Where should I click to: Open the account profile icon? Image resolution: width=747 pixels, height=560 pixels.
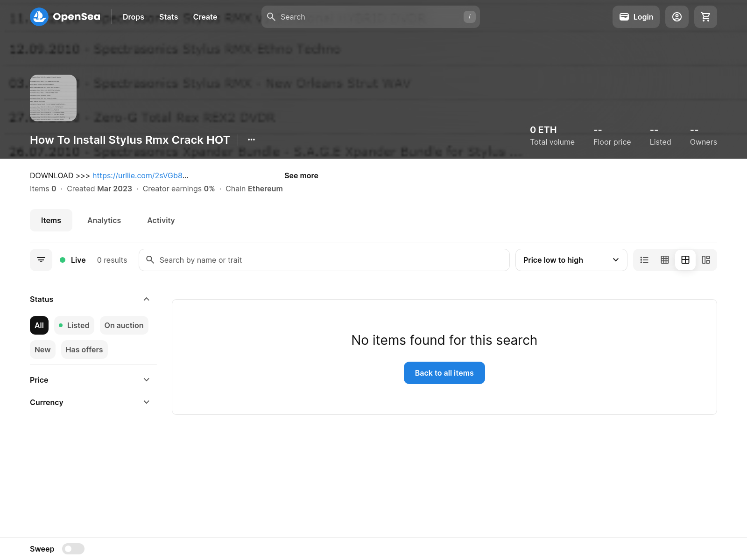tap(677, 17)
